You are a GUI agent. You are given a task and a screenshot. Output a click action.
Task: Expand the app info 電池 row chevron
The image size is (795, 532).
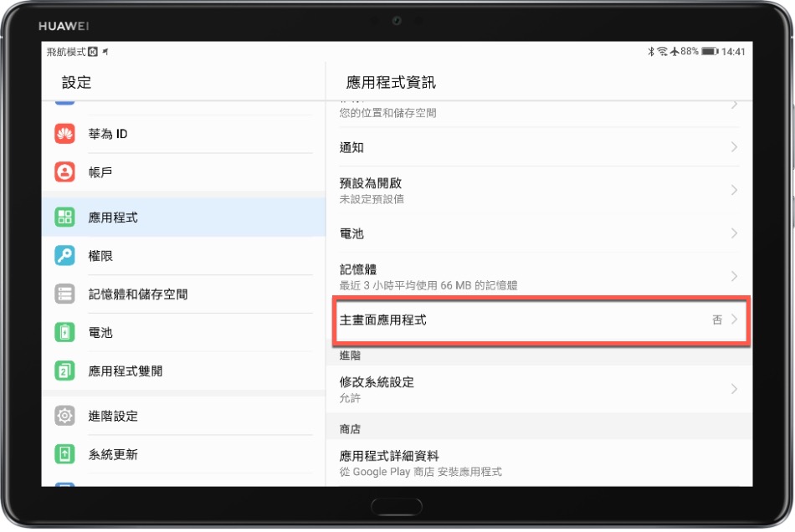[734, 233]
